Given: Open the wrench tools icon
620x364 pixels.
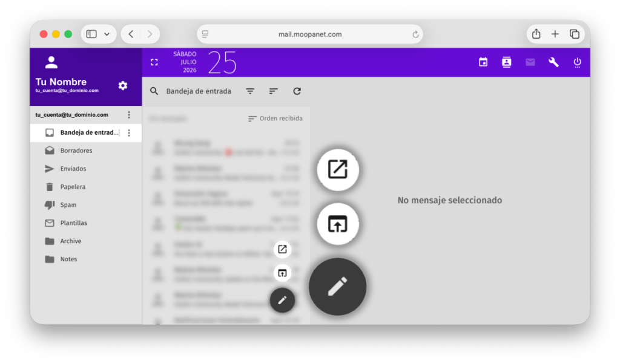Looking at the screenshot, I should (x=553, y=62).
